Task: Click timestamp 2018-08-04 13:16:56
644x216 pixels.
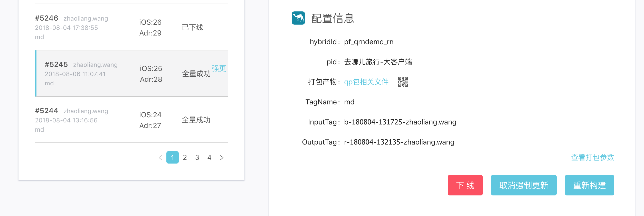Action: point(66,120)
